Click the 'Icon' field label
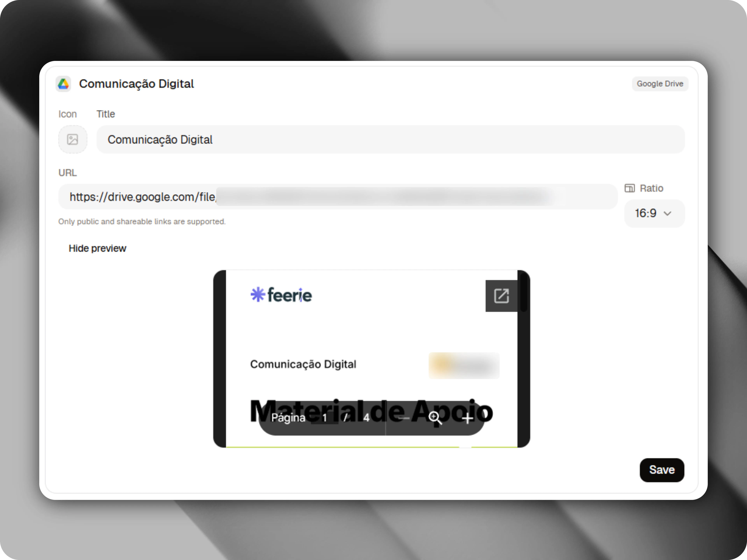 tap(68, 114)
